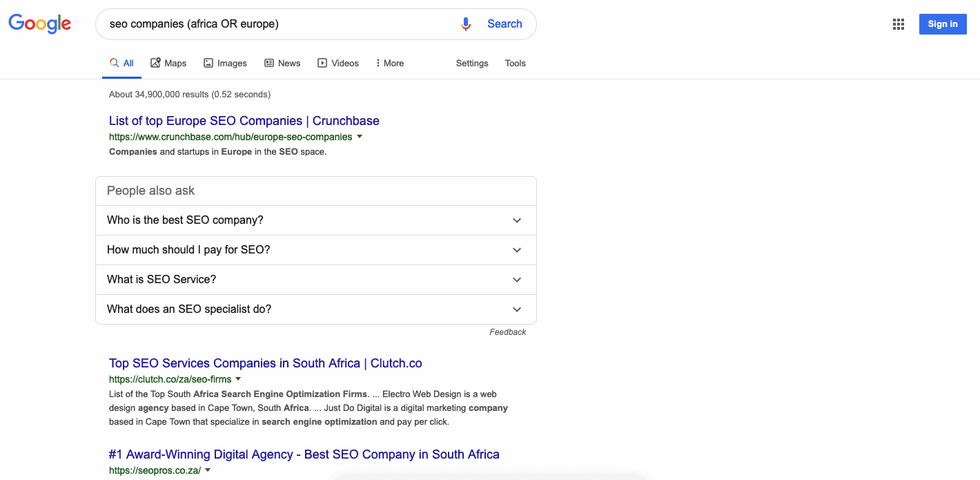
Task: Open the Google apps grid
Action: (898, 23)
